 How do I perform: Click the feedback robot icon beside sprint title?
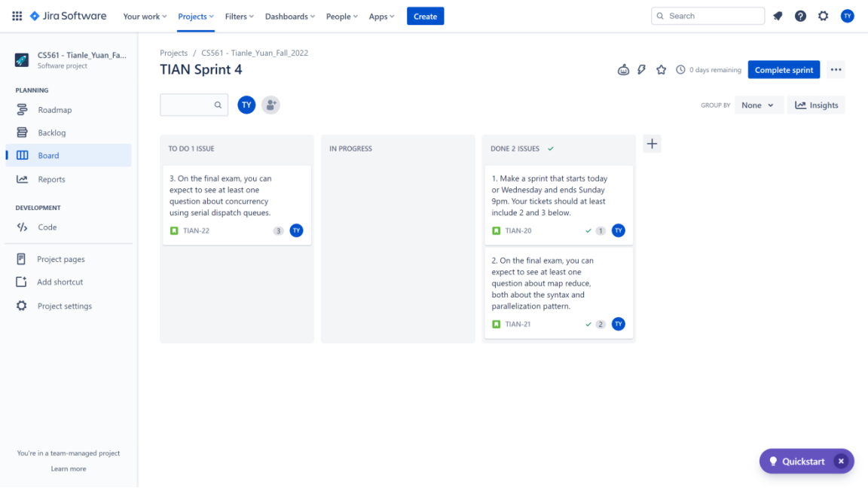tap(623, 70)
